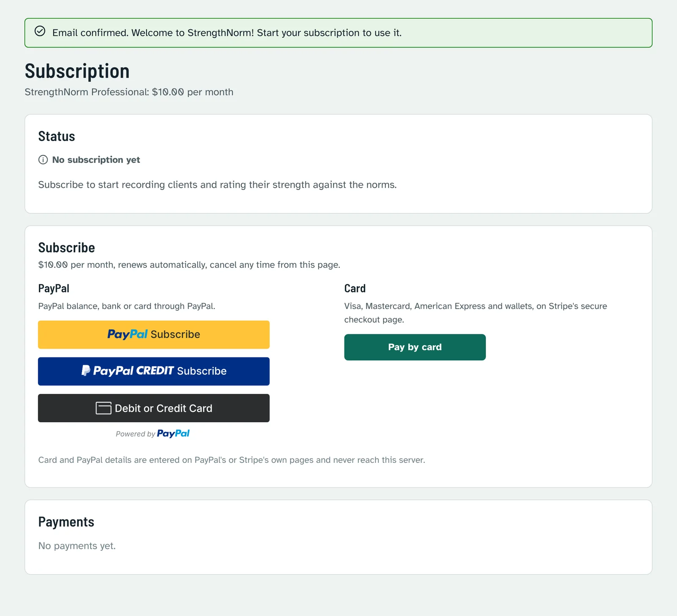
Task: Select the Debit or Credit Card button
Action: (154, 408)
